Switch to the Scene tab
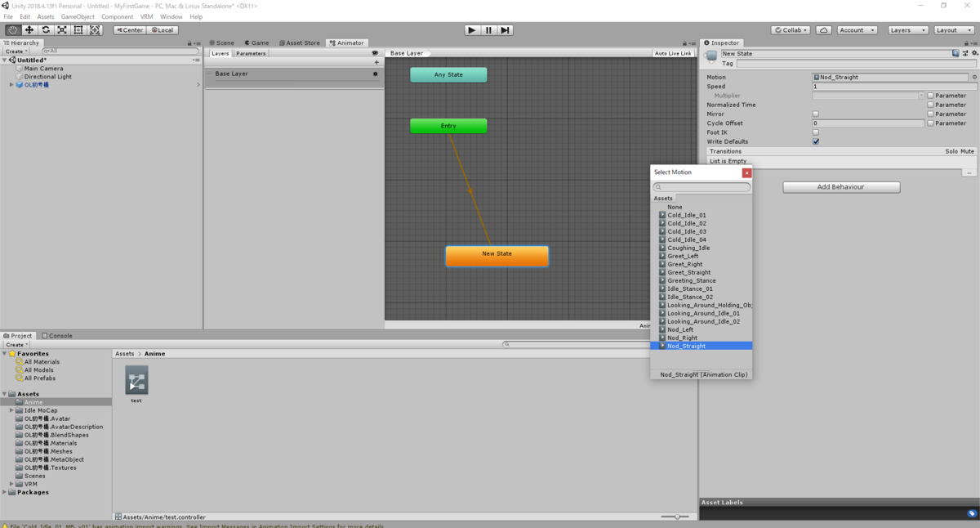The width and height of the screenshot is (980, 528). click(221, 43)
